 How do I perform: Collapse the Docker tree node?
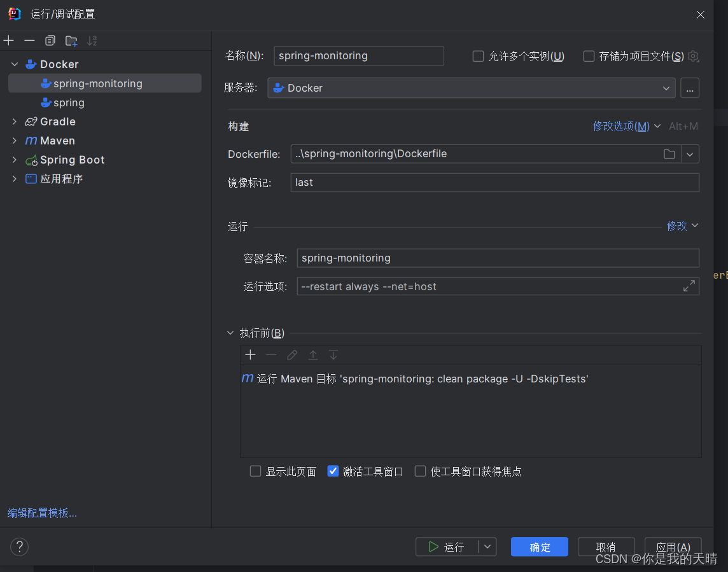(15, 64)
